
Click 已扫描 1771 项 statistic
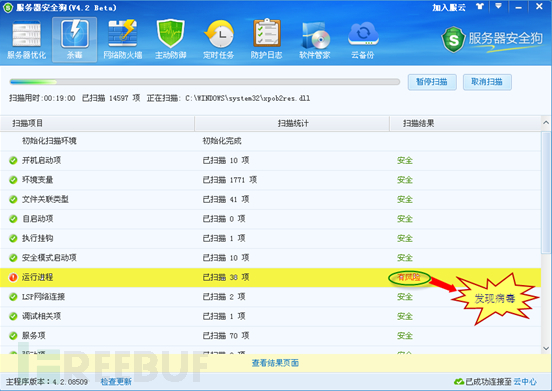tap(230, 180)
